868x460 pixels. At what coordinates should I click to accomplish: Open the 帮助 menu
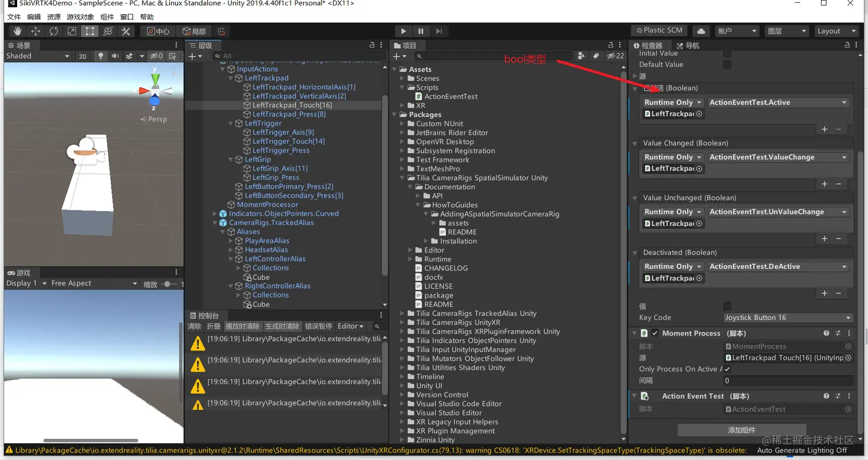(x=147, y=17)
